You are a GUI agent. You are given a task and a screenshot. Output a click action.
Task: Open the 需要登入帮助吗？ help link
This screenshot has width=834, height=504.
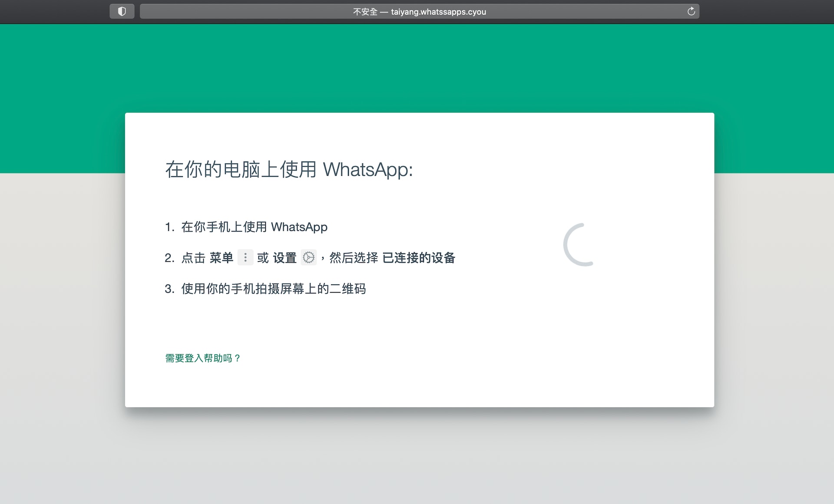202,358
